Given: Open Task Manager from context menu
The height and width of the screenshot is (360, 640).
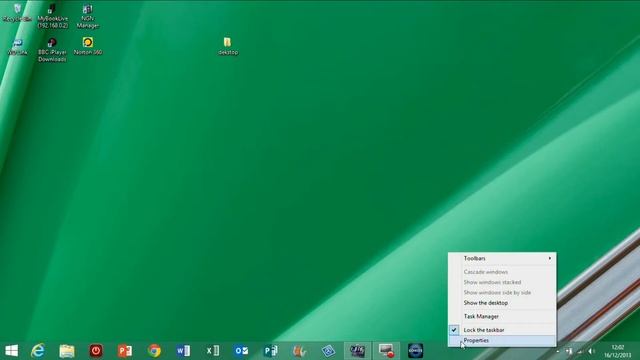Looking at the screenshot, I should (502, 316).
